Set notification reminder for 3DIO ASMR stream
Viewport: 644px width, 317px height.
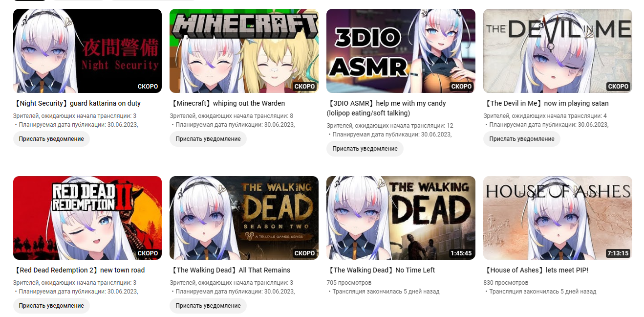coord(365,149)
